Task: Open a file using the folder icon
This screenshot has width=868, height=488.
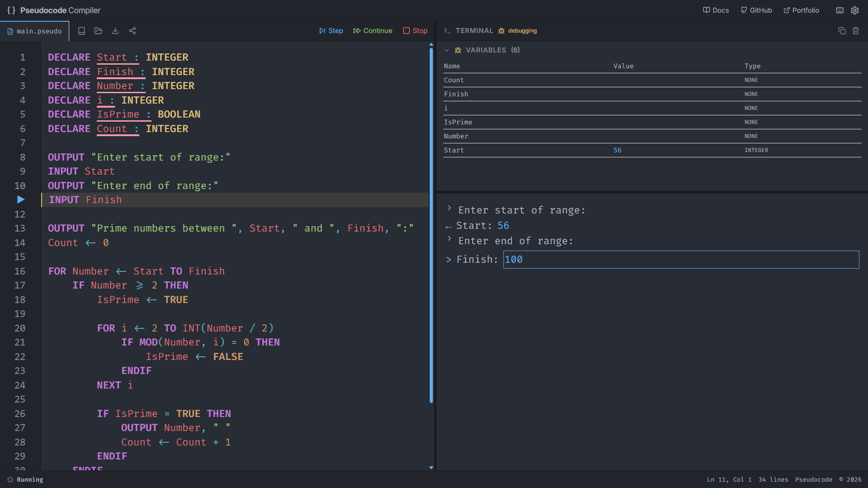Action: point(98,30)
